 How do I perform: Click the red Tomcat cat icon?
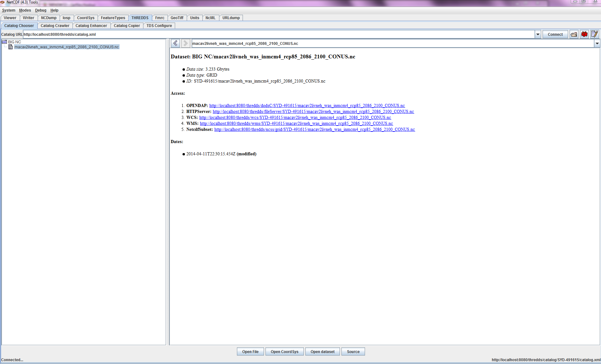584,34
